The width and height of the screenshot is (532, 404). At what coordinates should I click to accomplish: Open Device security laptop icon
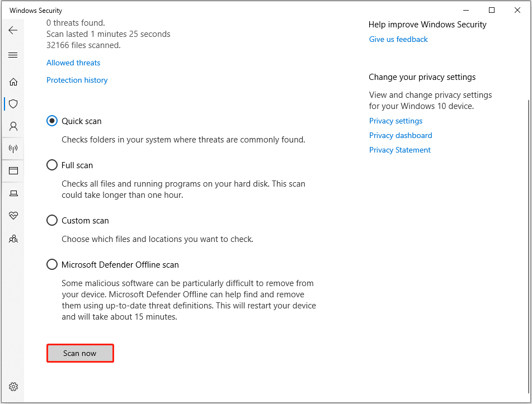pyautogui.click(x=13, y=193)
